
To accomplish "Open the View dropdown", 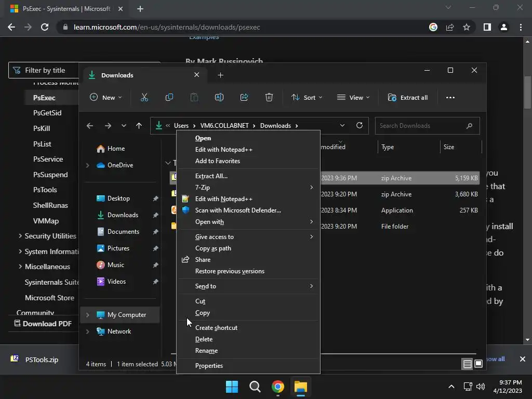I will (353, 97).
